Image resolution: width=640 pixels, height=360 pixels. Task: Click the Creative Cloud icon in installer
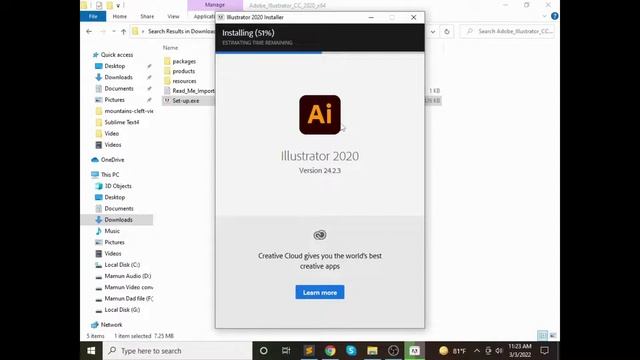tap(320, 235)
